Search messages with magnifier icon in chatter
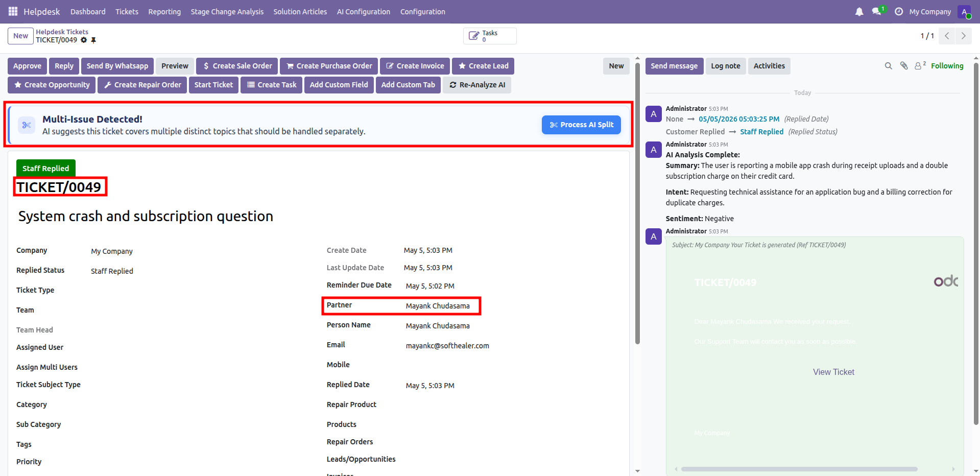The height and width of the screenshot is (476, 980). [889, 66]
